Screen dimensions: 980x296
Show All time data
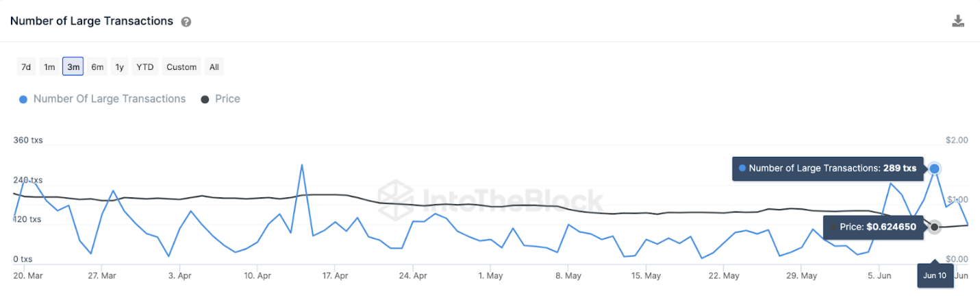tap(214, 66)
